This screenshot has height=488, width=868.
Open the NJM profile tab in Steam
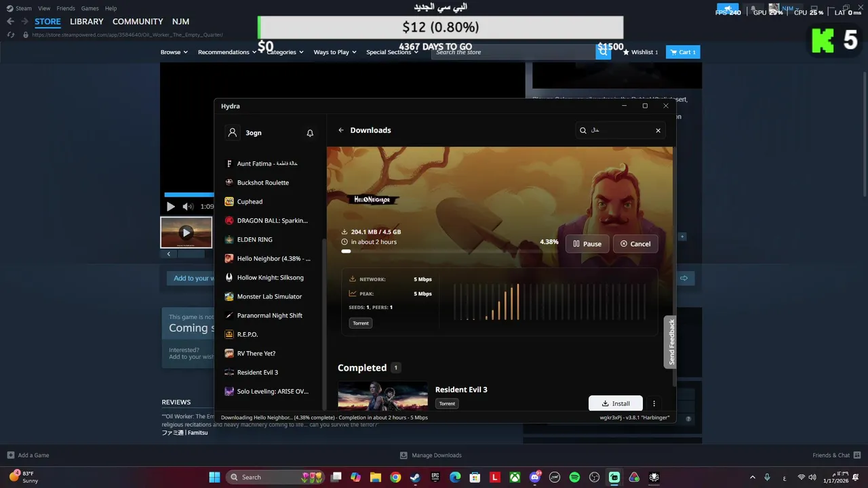coord(180,22)
